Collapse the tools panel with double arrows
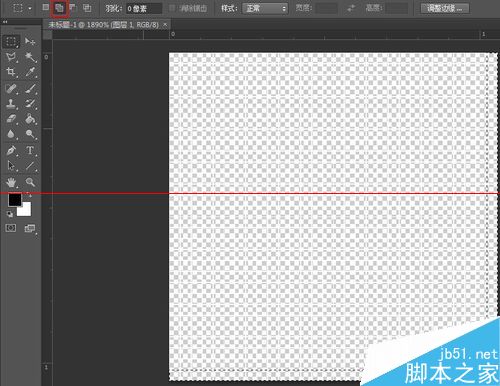Screen dimensions: 500x386 pos(5,22)
